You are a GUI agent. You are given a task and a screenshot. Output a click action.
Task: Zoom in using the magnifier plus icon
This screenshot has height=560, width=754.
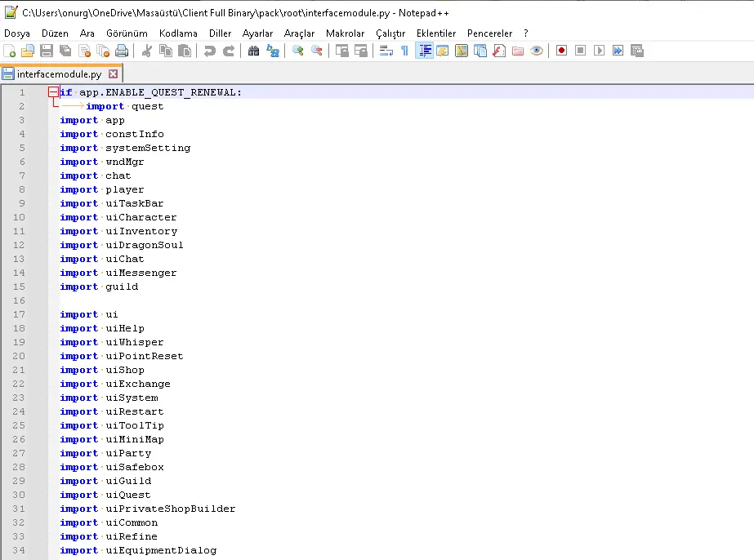point(298,51)
